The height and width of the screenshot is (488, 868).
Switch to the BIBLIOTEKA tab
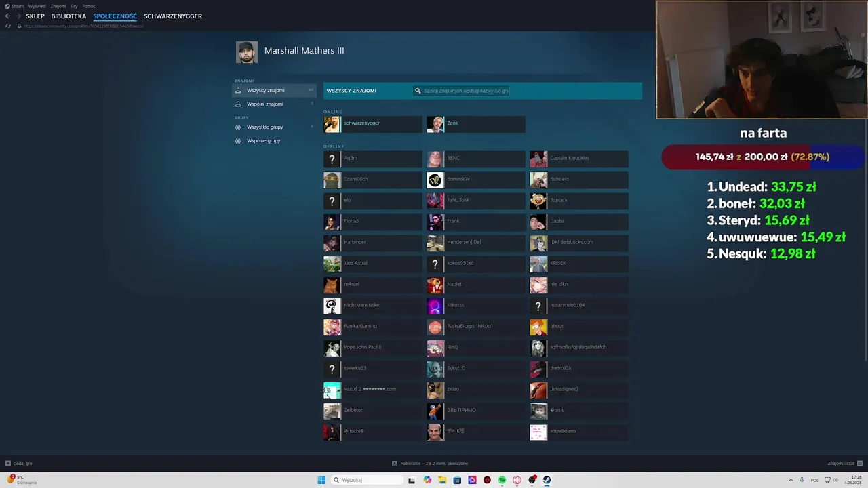[68, 16]
